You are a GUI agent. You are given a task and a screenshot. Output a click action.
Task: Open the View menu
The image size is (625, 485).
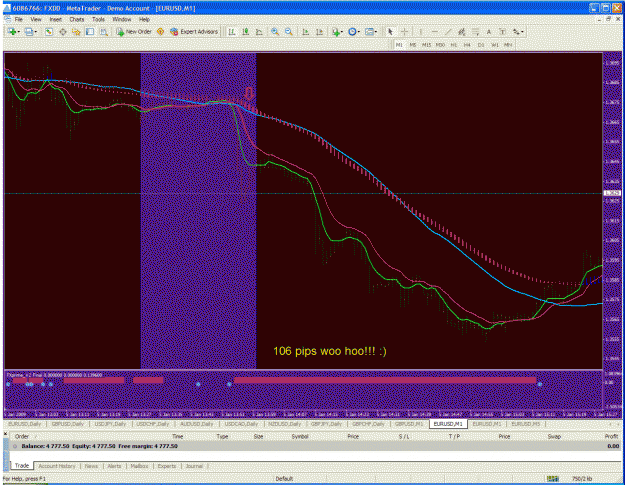click(36, 19)
